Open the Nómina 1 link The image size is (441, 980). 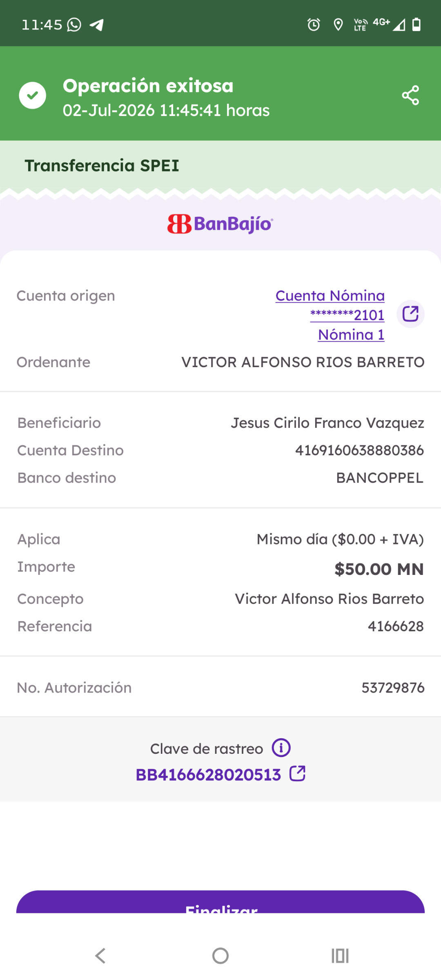click(351, 334)
